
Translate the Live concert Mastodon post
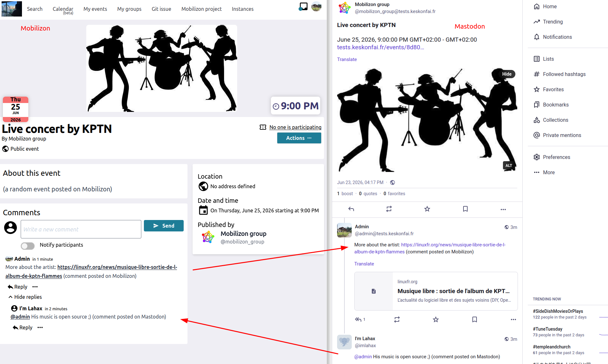347,59
